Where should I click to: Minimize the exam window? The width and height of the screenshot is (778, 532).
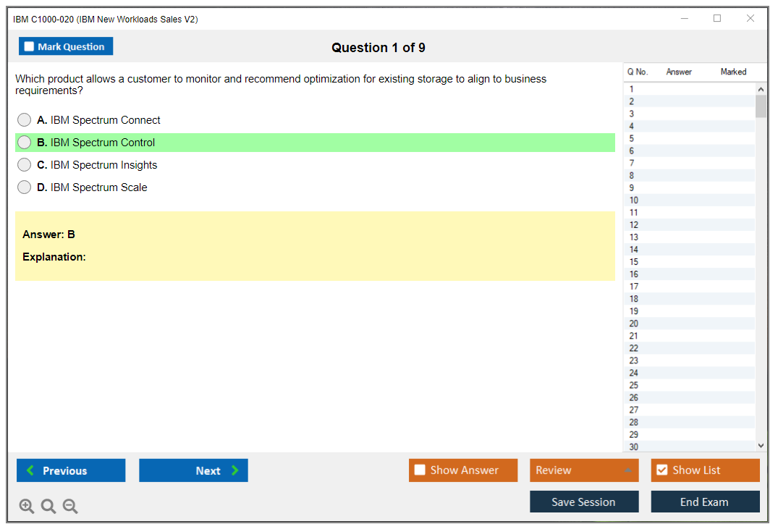coord(685,19)
